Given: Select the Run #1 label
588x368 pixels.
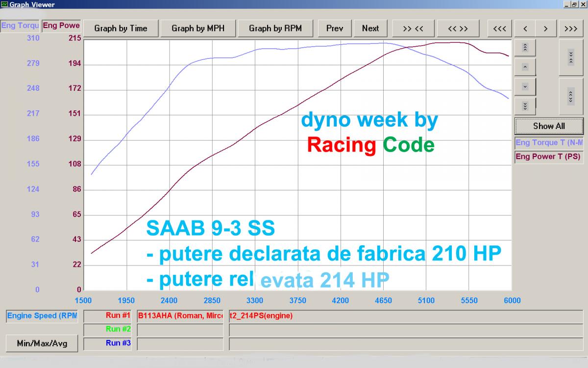Looking at the screenshot, I should [108, 316].
